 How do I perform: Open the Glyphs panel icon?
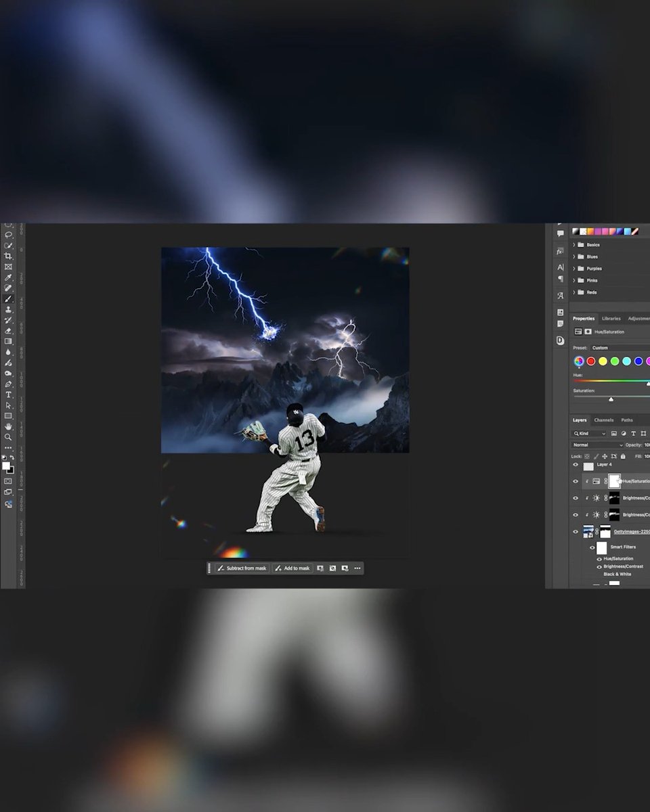(560, 296)
